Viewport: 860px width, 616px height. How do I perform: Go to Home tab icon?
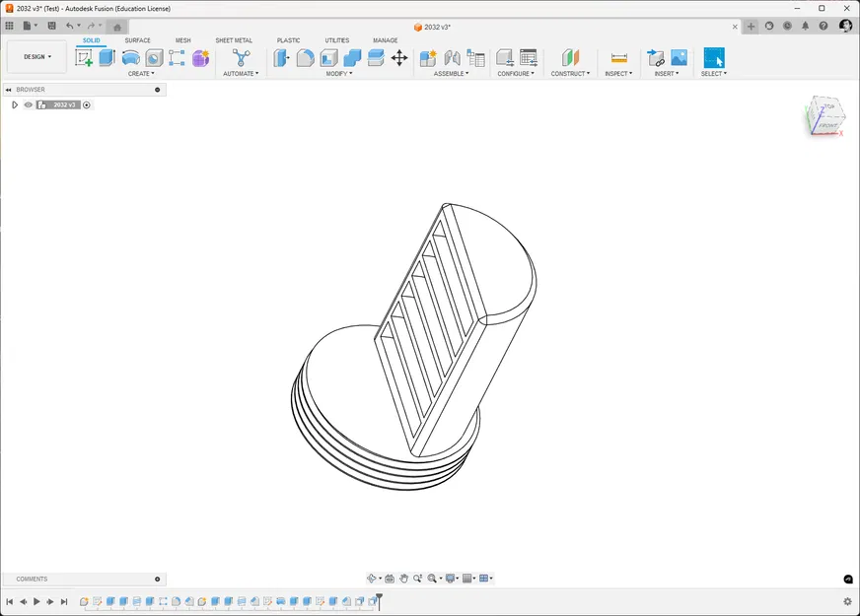click(116, 27)
